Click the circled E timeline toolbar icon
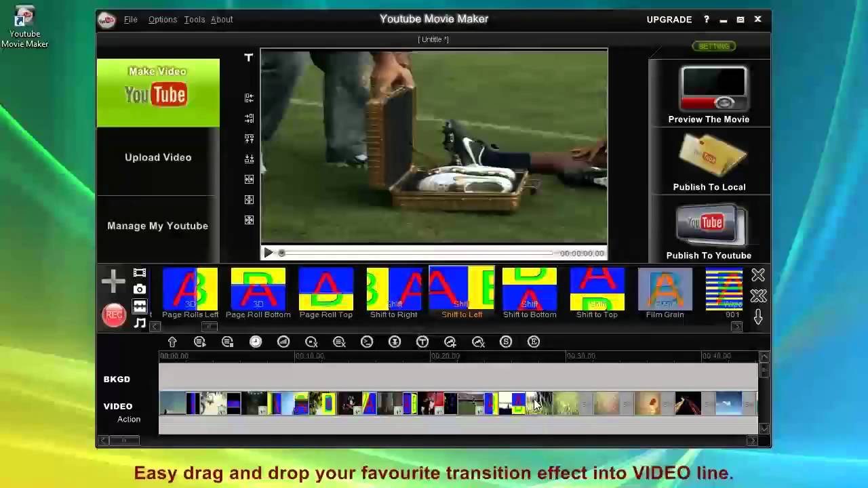The height and width of the screenshot is (488, 868). coord(534,342)
